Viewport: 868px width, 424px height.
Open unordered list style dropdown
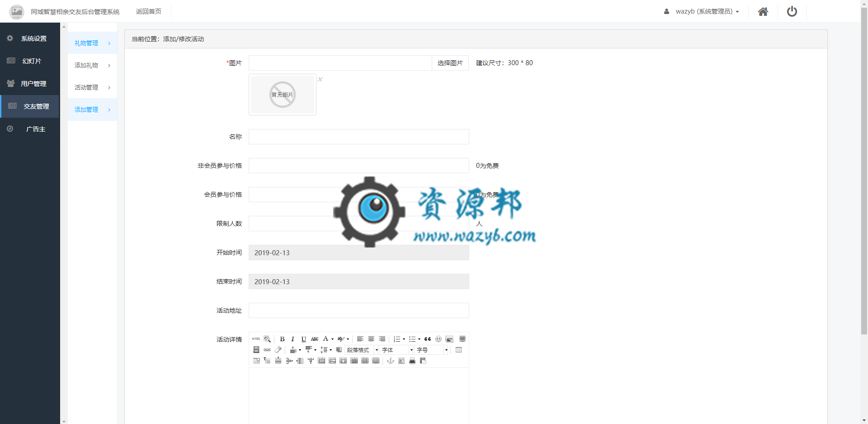point(419,339)
